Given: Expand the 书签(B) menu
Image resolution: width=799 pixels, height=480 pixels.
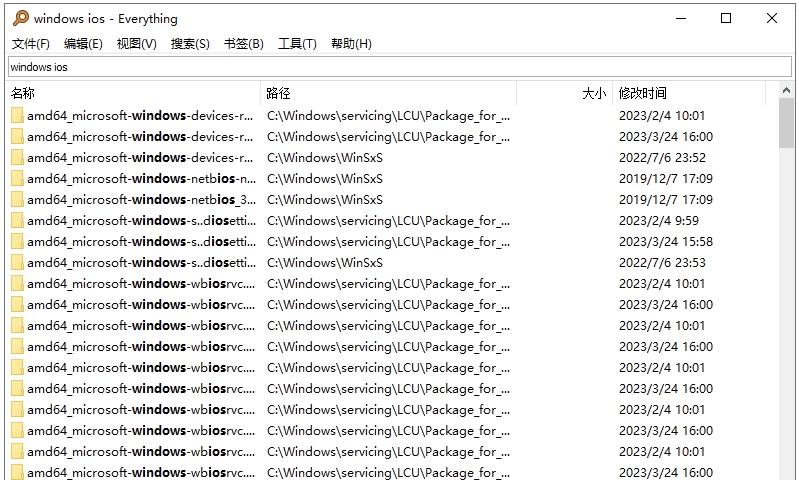Looking at the screenshot, I should pyautogui.click(x=243, y=44).
